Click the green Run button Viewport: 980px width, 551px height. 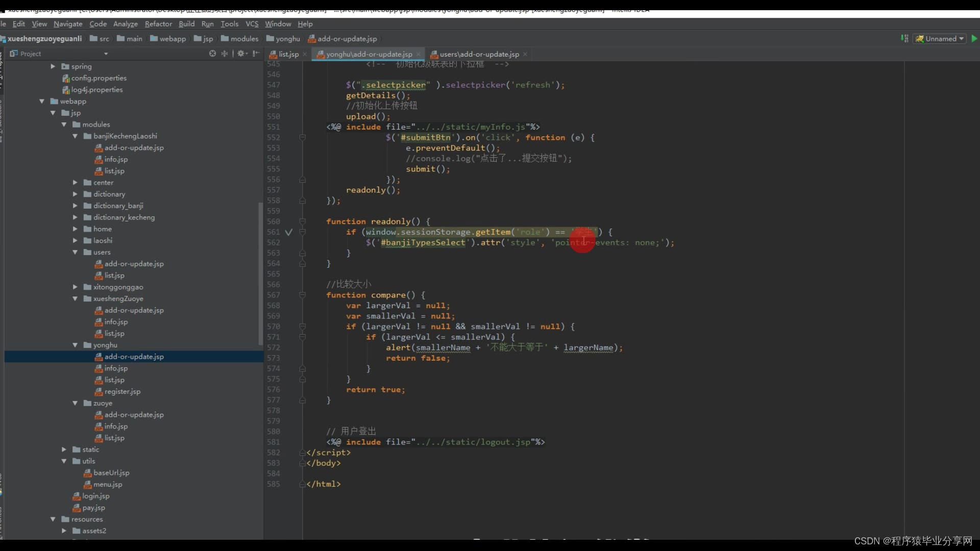pyautogui.click(x=974, y=39)
